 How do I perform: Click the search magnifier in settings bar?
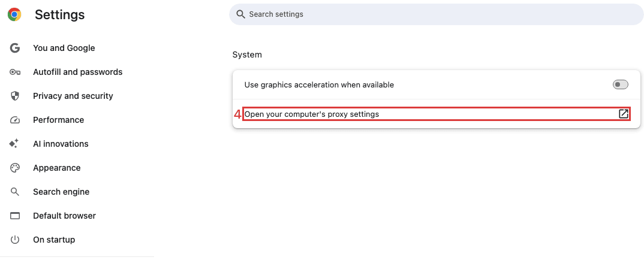click(241, 14)
